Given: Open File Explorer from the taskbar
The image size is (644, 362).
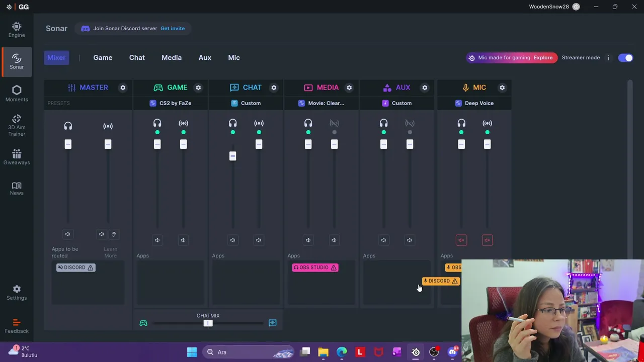Looking at the screenshot, I should click(323, 352).
